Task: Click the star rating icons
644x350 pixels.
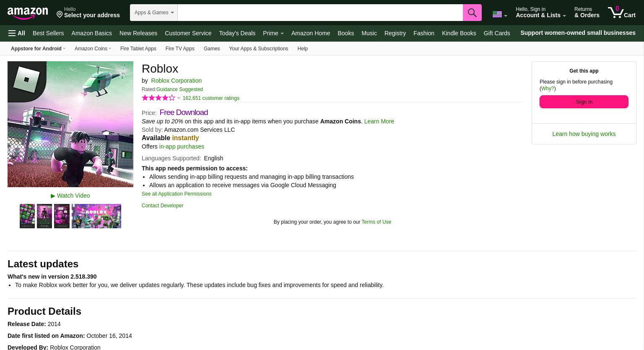Action: (158, 98)
